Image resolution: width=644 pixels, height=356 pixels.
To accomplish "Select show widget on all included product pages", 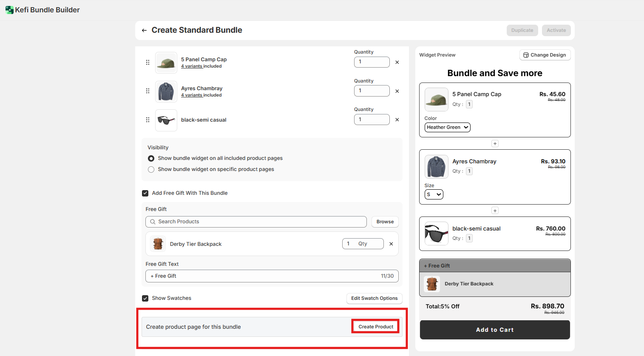I will 151,158.
